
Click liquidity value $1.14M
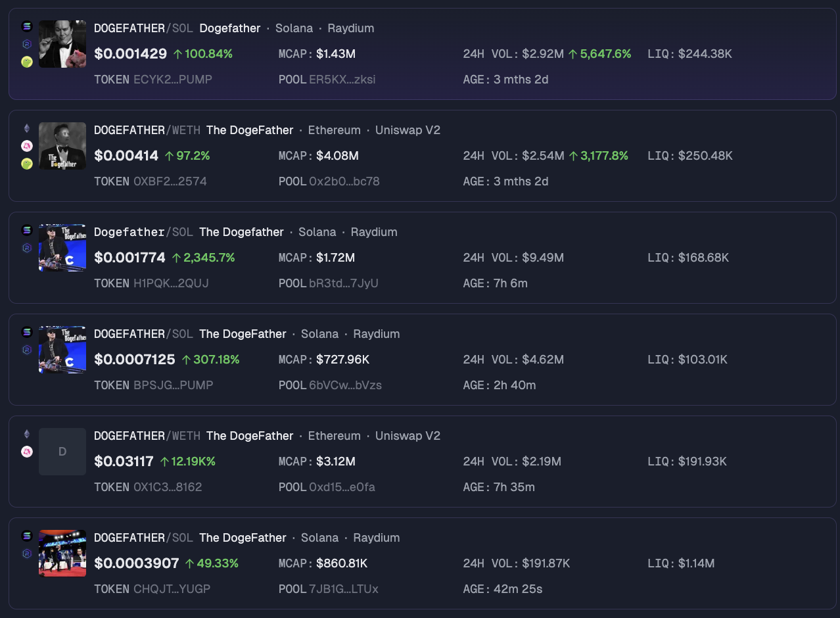click(x=696, y=563)
